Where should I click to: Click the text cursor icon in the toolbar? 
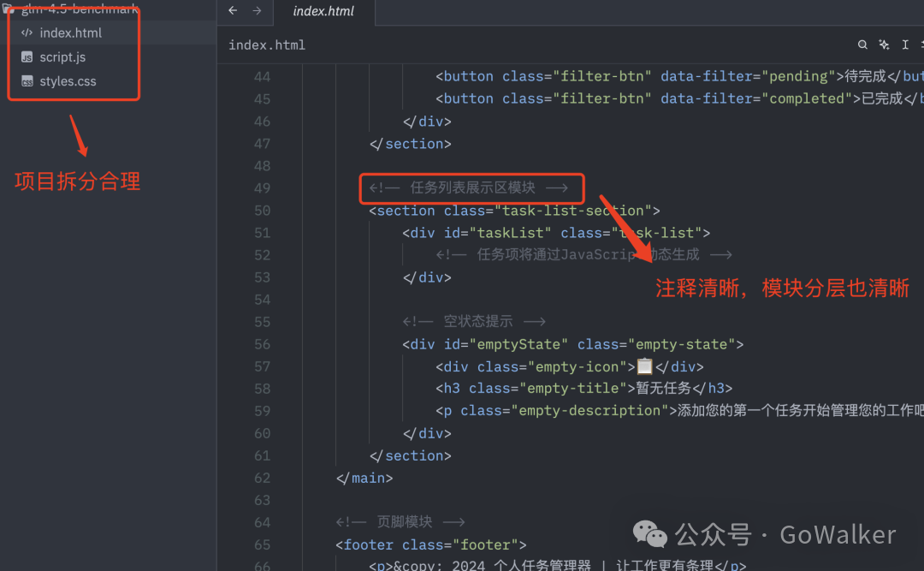pyautogui.click(x=905, y=45)
